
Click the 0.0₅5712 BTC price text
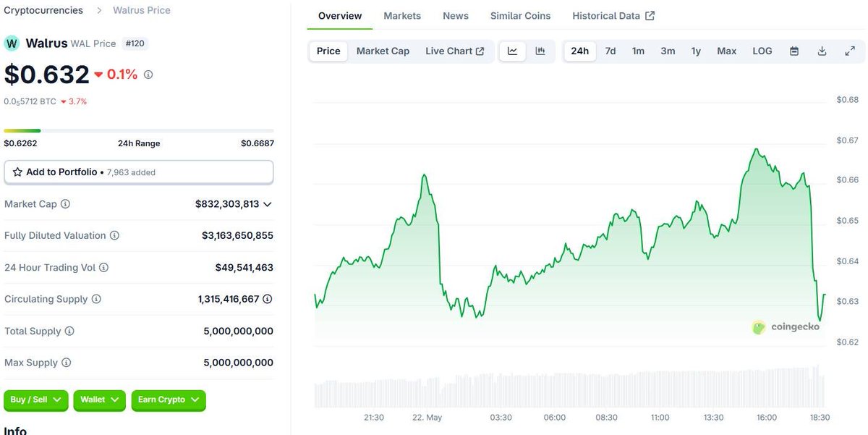pyautogui.click(x=30, y=102)
